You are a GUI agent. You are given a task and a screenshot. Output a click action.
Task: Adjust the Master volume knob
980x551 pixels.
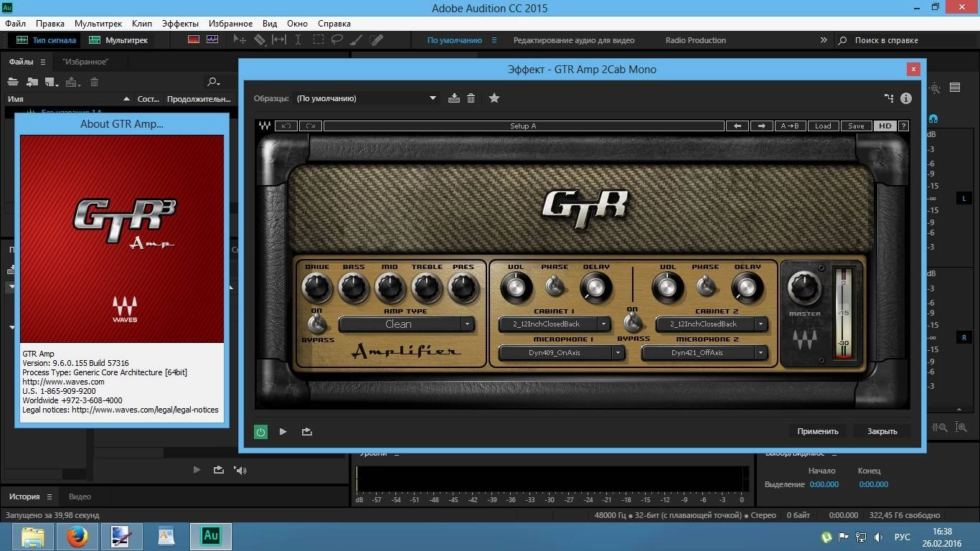(x=805, y=288)
